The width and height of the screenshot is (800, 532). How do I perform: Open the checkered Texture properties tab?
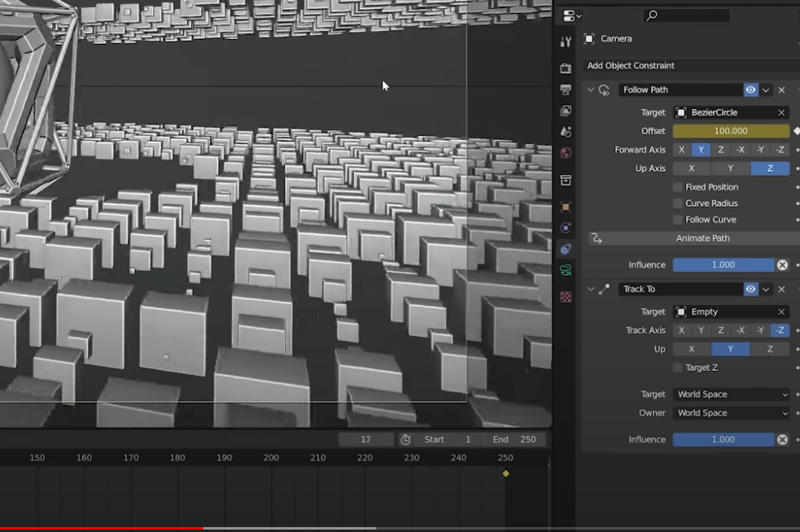[566, 297]
